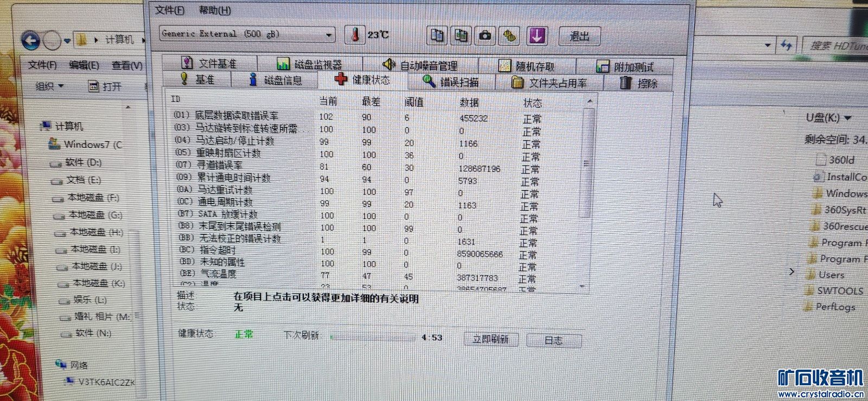868x401 pixels.
Task: Open the HD Tune 文件(F) menu
Action: tap(170, 10)
